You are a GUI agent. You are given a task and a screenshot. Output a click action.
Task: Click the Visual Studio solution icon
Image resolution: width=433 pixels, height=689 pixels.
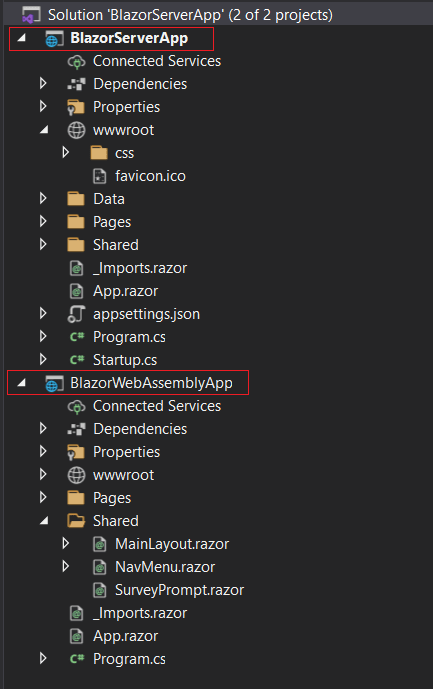31,15
